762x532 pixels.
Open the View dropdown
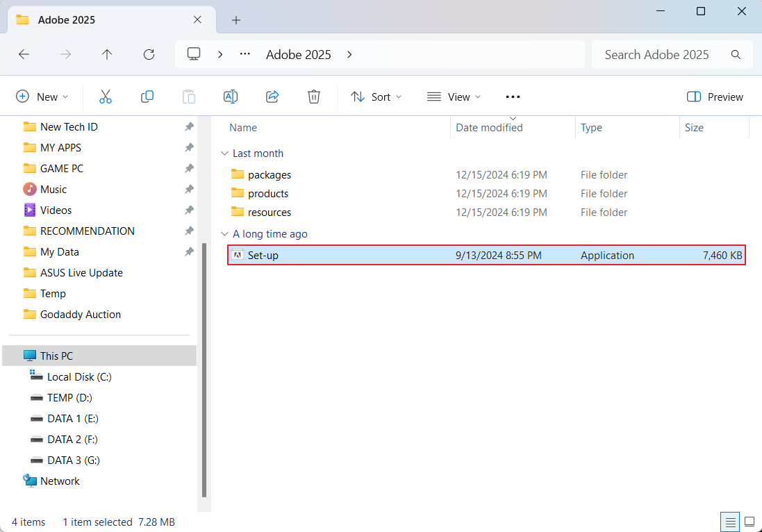(x=454, y=97)
